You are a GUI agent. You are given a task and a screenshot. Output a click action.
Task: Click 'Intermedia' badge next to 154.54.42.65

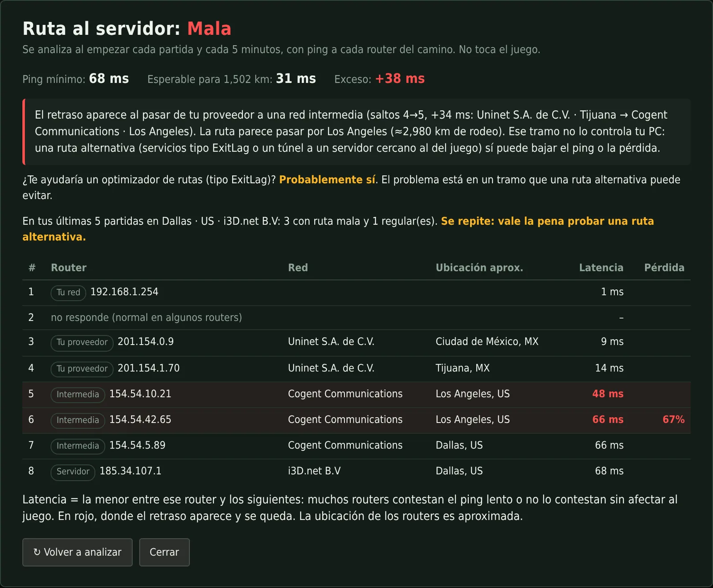(x=78, y=420)
